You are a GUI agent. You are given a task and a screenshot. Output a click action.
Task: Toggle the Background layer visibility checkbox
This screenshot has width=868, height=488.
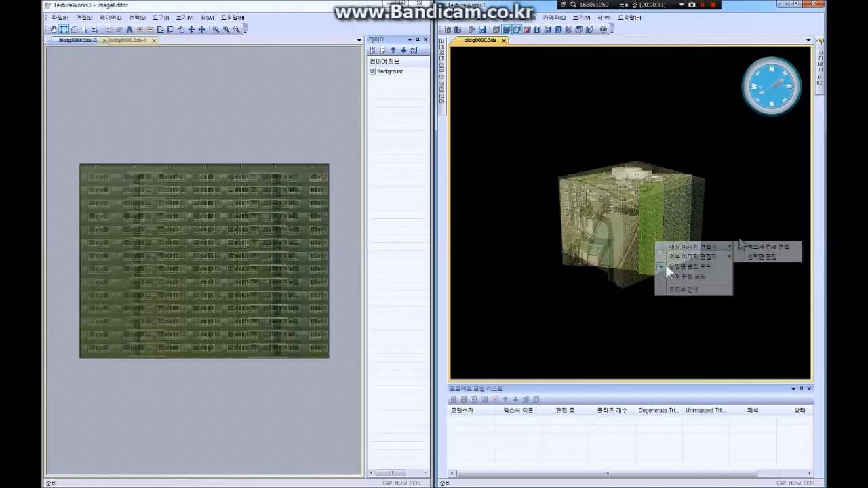(372, 71)
